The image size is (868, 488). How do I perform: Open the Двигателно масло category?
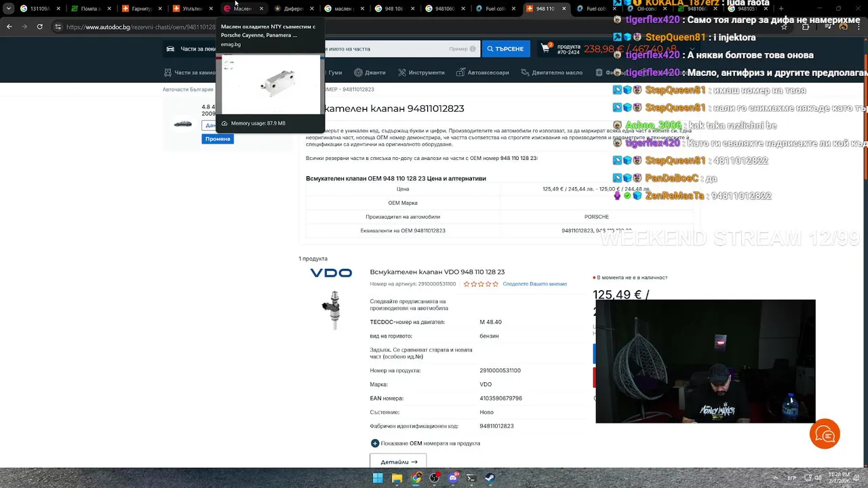(557, 73)
